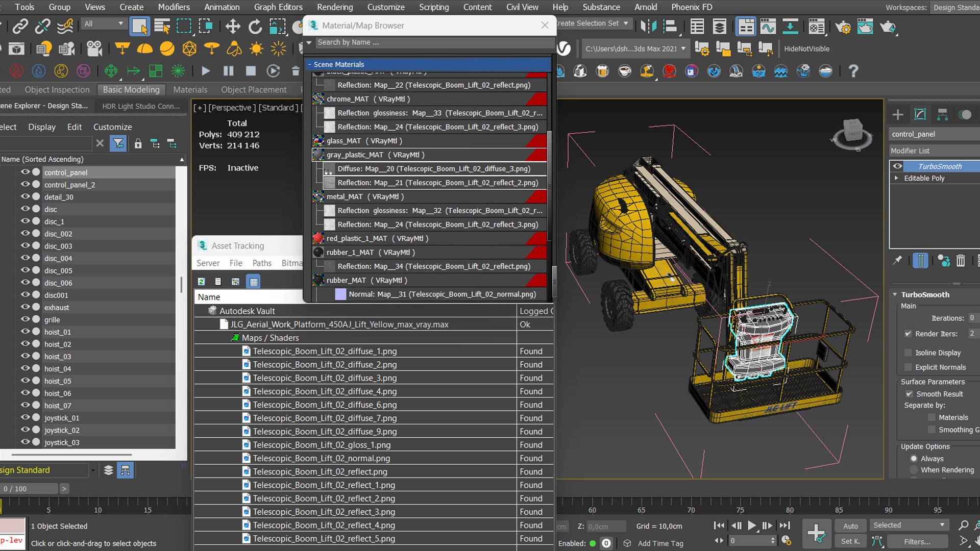980x551 pixels.
Task: Enable Isoline Display checkbox
Action: click(908, 353)
